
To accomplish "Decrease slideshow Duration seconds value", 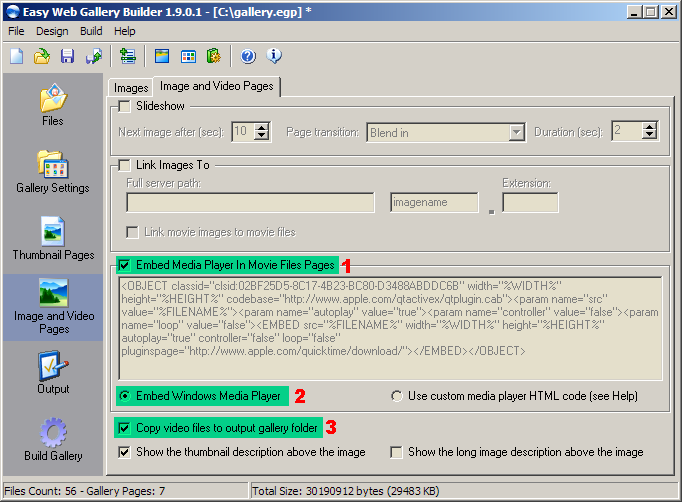I will tap(649, 135).
